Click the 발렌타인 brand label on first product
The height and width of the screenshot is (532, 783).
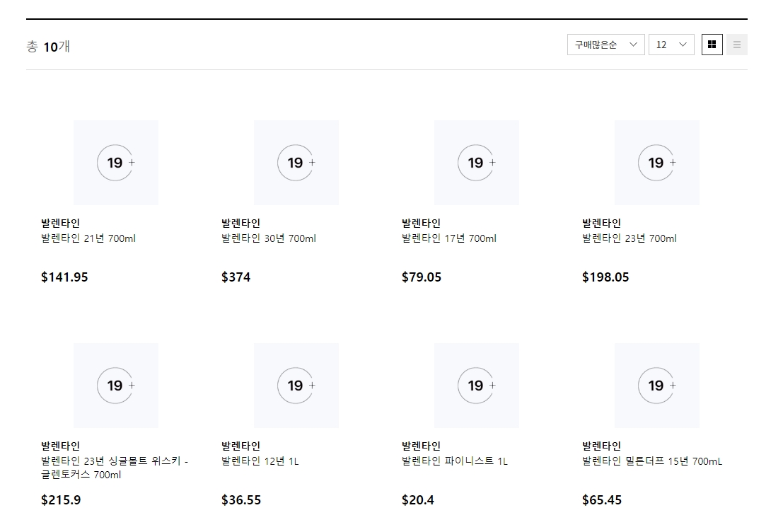[55, 222]
